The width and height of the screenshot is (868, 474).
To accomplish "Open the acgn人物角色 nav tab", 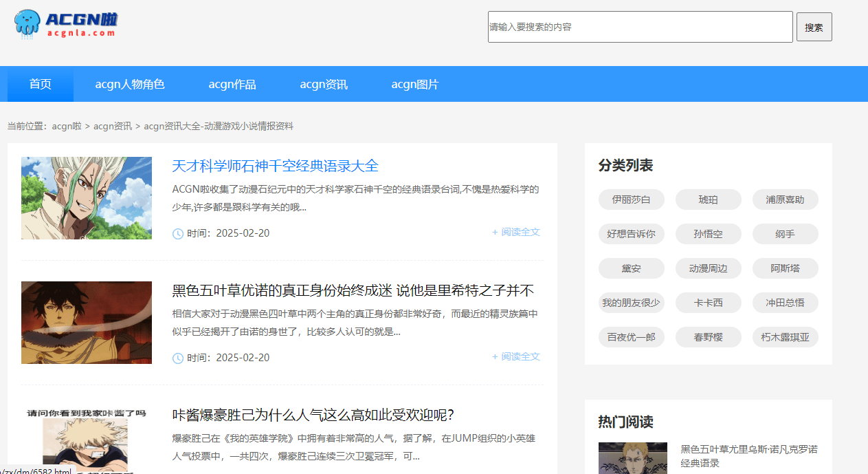I will (x=130, y=84).
